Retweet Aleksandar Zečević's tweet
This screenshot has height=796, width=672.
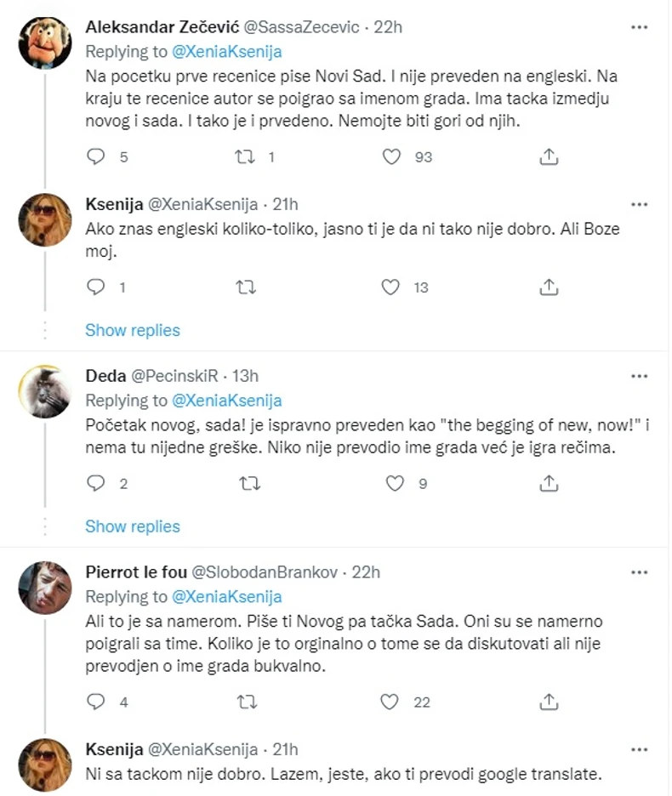pyautogui.click(x=246, y=156)
